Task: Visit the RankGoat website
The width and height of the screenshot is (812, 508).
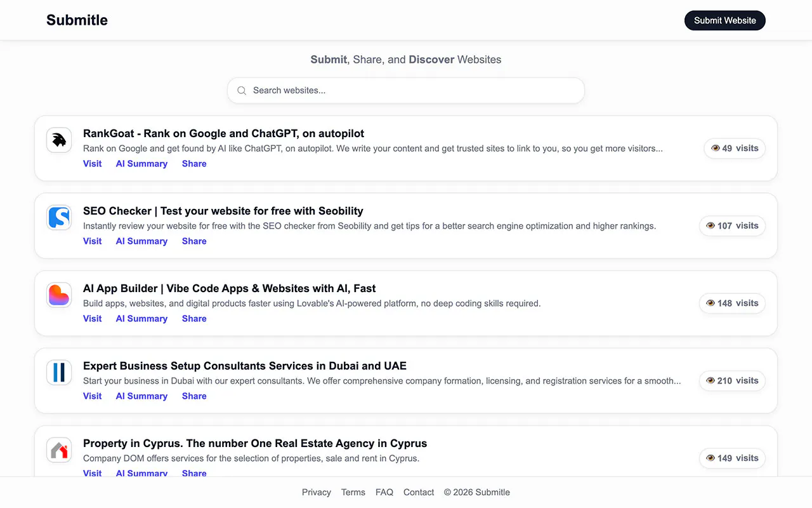Action: 92,164
